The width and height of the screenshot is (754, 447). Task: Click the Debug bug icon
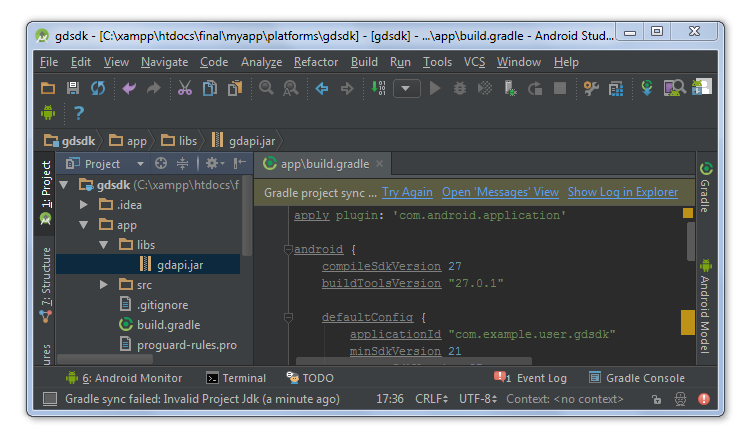(x=460, y=88)
